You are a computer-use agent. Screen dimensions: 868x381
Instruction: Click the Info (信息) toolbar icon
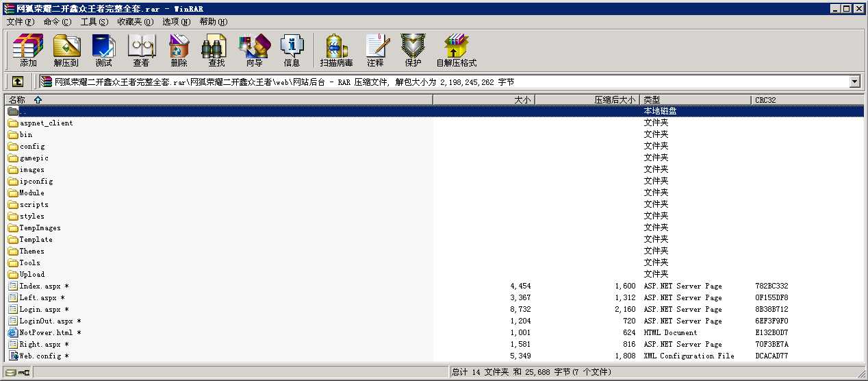[292, 50]
